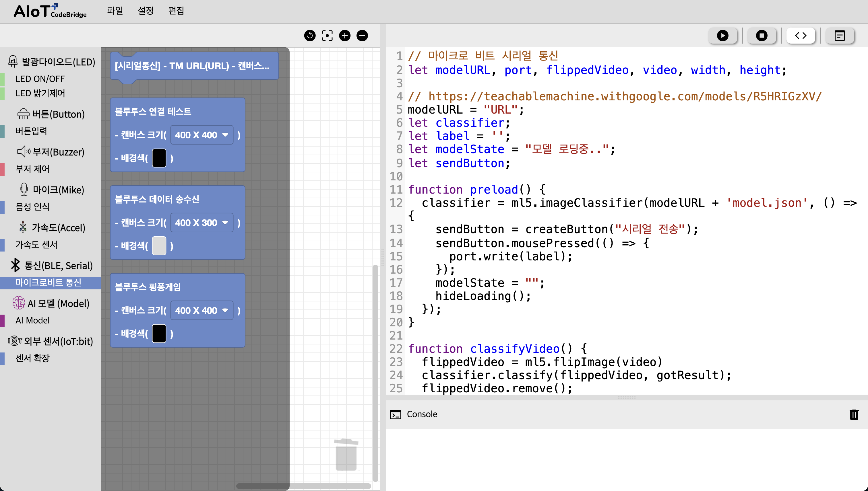Viewport: 868px width, 491px height.
Task: Click the AIoT CodeBridge logo
Action: (x=50, y=11)
